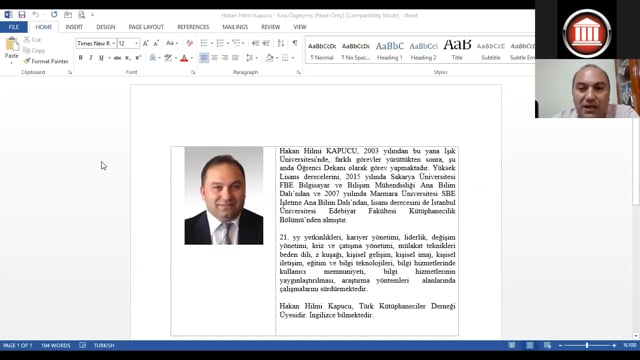Viewport: 640px width, 360px height.
Task: Open print preview from the quick access toolbar
Action: (x=82, y=15)
